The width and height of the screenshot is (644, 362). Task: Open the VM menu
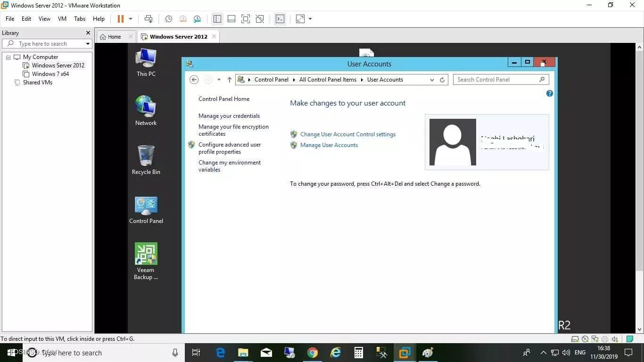62,19
